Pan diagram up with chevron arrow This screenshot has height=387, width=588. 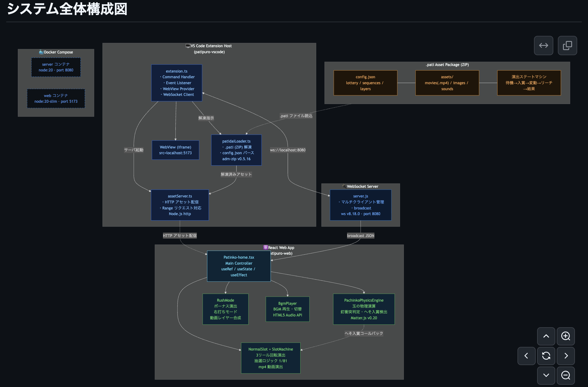[x=546, y=336]
